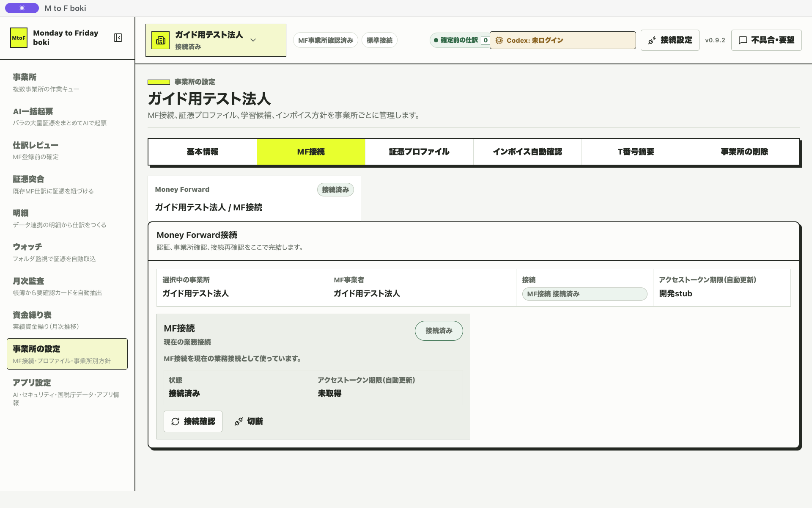The width and height of the screenshot is (812, 508).
Task: Click the 接続確認 button
Action: point(193,421)
